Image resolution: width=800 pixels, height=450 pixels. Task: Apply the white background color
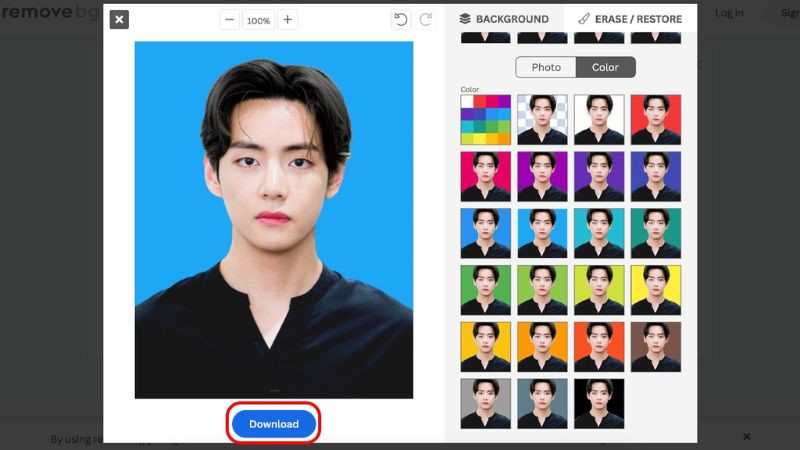(599, 120)
